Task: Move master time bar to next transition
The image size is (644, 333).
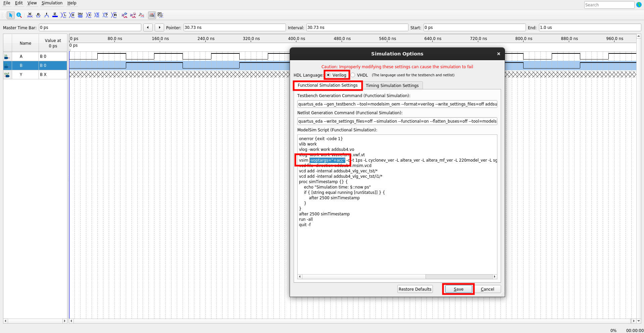Action: pos(159,28)
